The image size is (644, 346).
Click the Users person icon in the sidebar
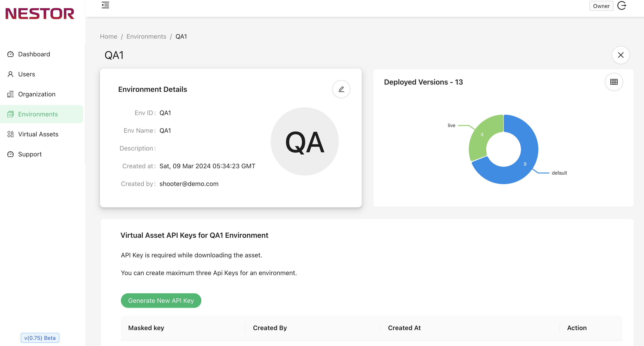(10, 74)
